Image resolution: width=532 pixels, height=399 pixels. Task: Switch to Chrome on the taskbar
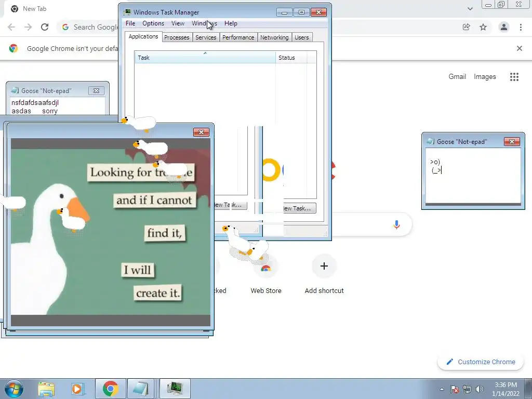click(110, 389)
